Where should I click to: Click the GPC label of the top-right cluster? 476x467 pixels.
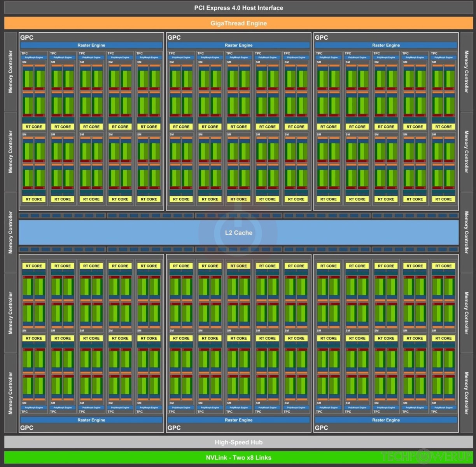click(x=322, y=38)
